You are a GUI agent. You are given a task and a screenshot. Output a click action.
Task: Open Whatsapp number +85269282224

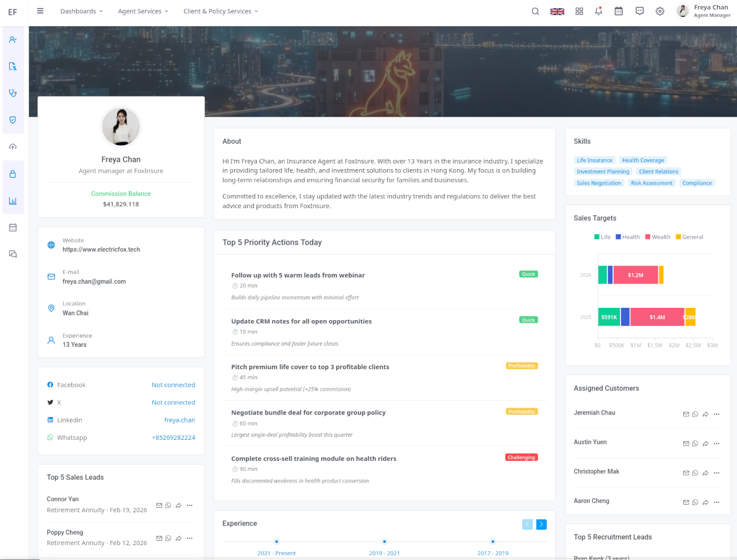click(173, 438)
